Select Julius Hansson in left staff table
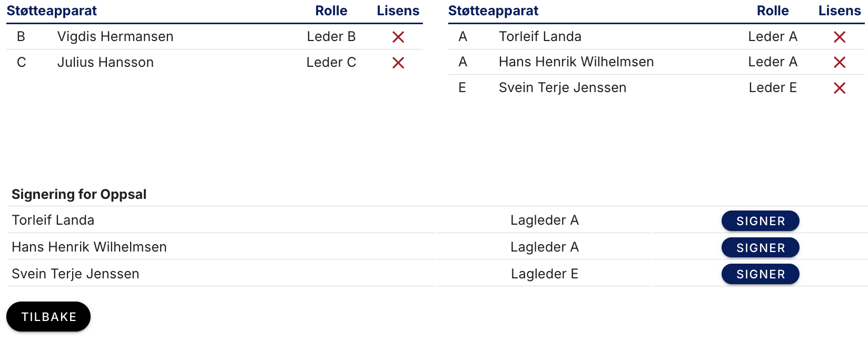 tap(105, 62)
